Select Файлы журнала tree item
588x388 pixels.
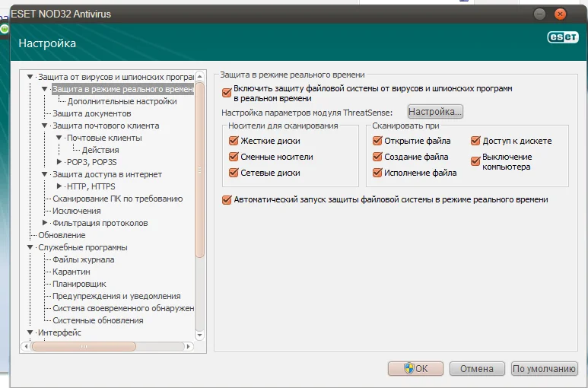click(83, 259)
